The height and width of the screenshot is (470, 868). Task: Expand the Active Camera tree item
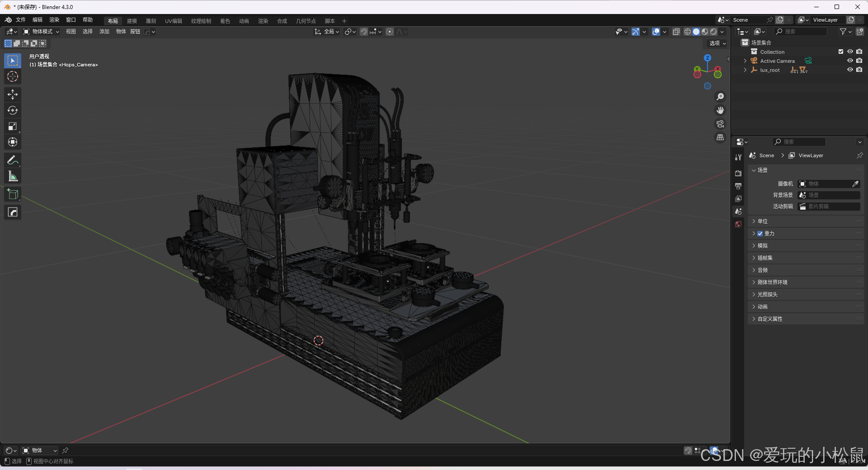745,61
